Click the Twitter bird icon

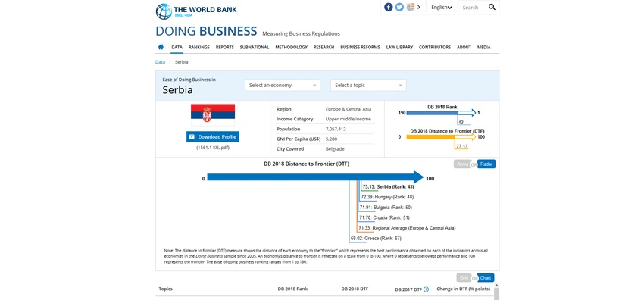point(399,7)
